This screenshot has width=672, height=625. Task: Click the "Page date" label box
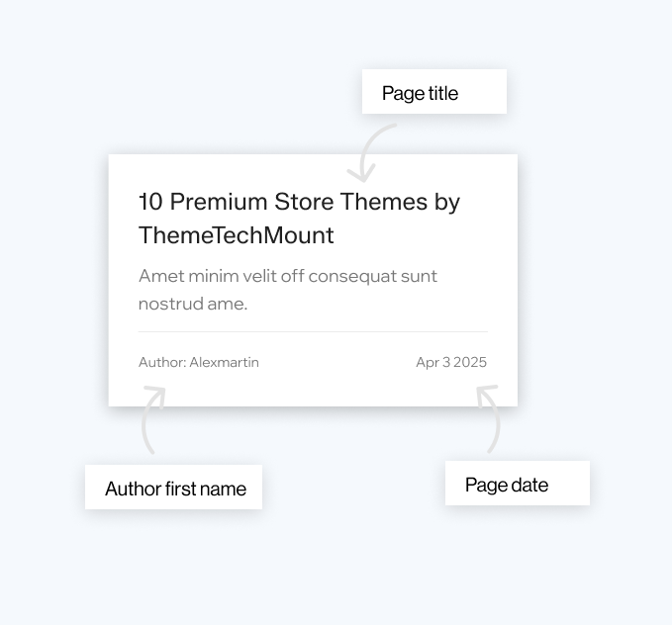point(517,484)
